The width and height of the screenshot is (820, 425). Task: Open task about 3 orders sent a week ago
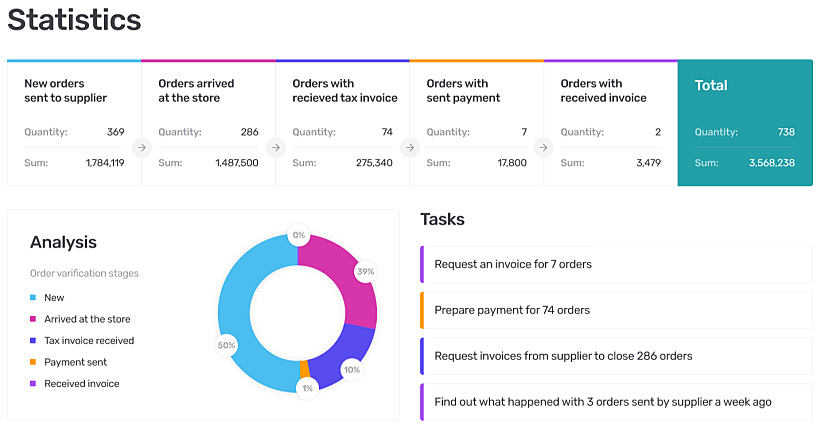point(616,402)
